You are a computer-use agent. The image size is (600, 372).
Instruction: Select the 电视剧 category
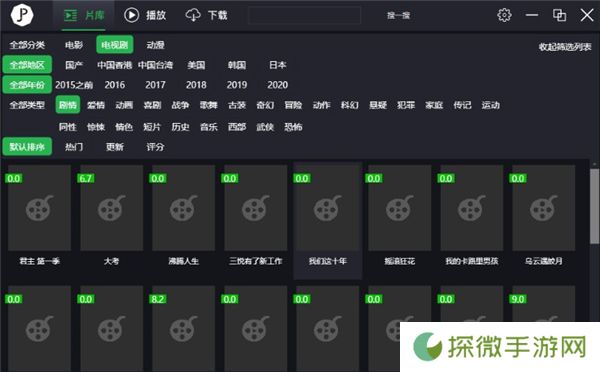(x=115, y=45)
